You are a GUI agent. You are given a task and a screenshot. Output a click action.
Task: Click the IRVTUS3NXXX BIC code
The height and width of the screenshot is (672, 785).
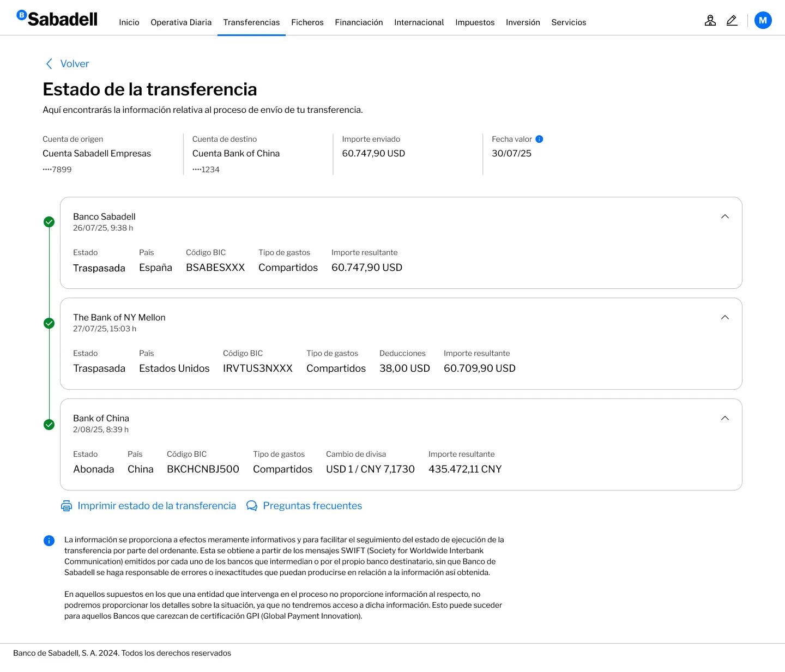tap(258, 368)
